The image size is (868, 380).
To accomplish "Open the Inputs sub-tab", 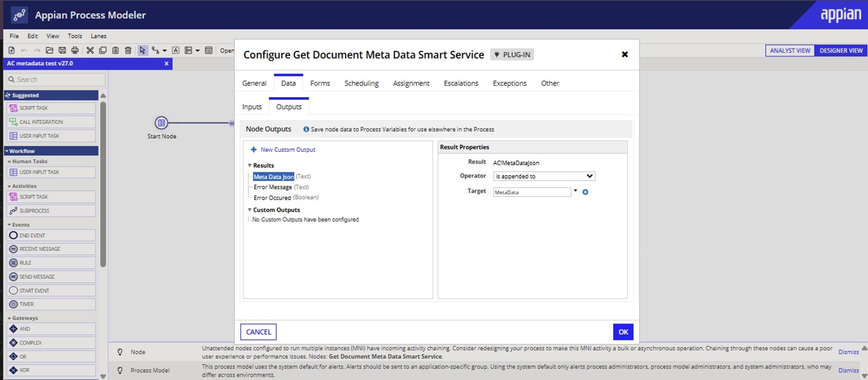I will 252,107.
